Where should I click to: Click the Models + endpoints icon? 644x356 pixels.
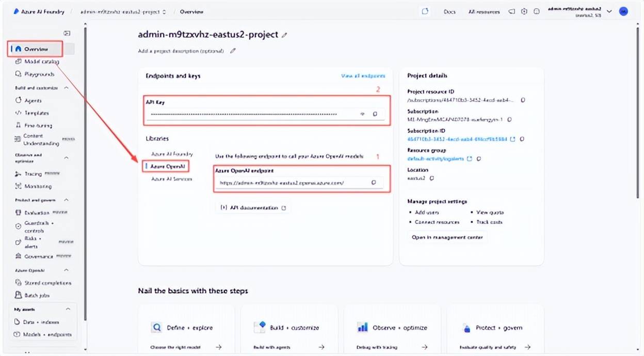pos(18,334)
